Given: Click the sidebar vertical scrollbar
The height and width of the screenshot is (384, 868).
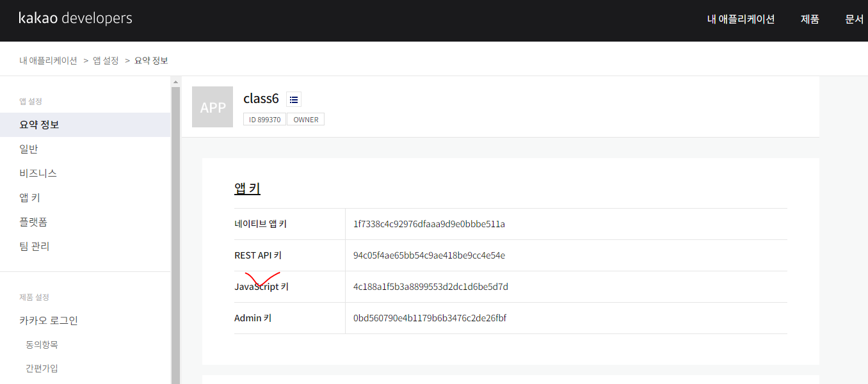Looking at the screenshot, I should tap(175, 236).
